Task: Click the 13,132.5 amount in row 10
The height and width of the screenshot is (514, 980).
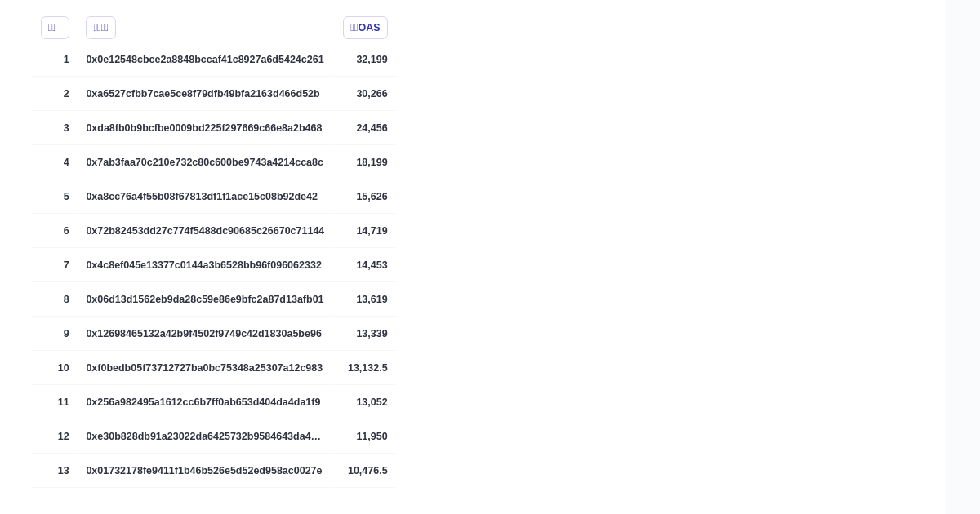Action: pos(367,368)
